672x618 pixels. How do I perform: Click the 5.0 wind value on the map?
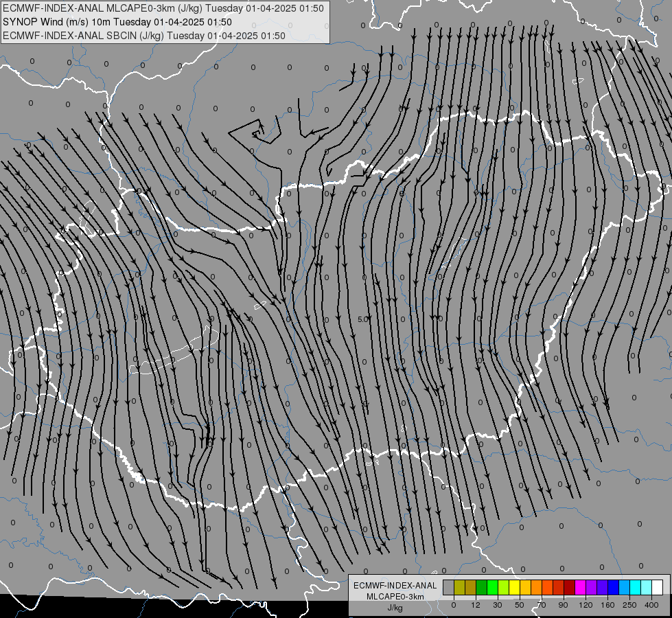click(x=363, y=319)
